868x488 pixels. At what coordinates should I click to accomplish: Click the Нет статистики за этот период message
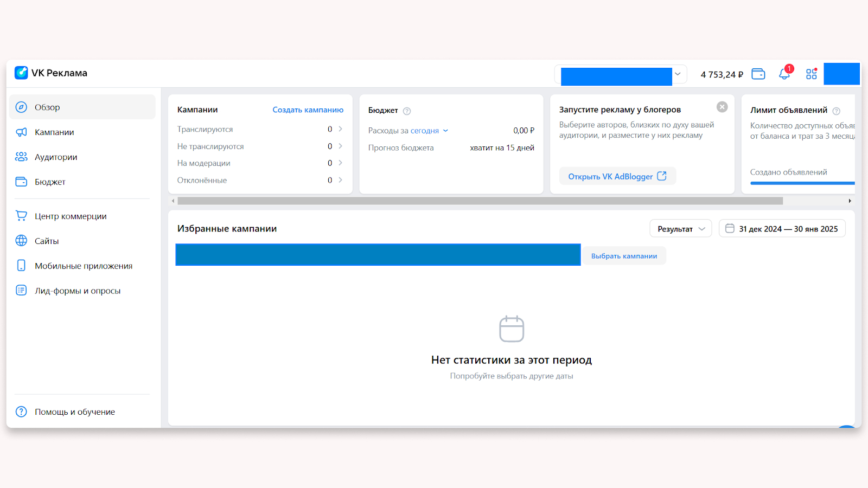pos(512,360)
